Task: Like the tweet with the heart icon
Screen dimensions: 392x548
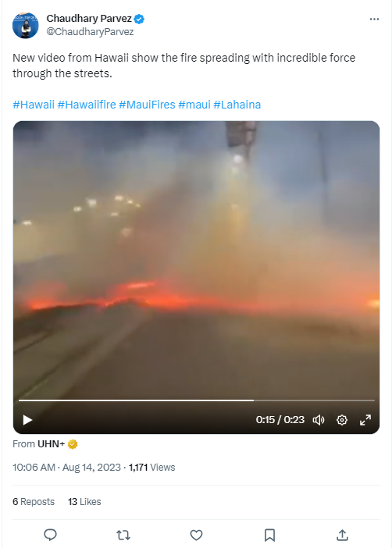Action: click(196, 535)
